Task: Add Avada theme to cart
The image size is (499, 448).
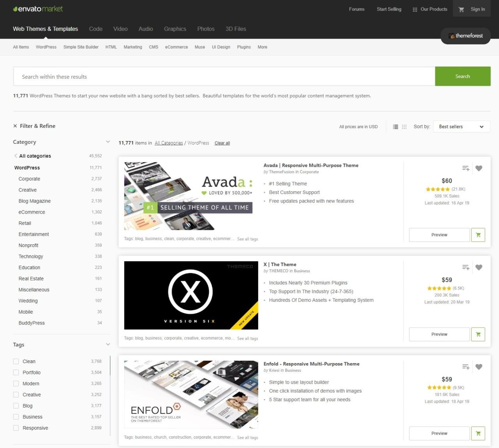Action: 478,235
